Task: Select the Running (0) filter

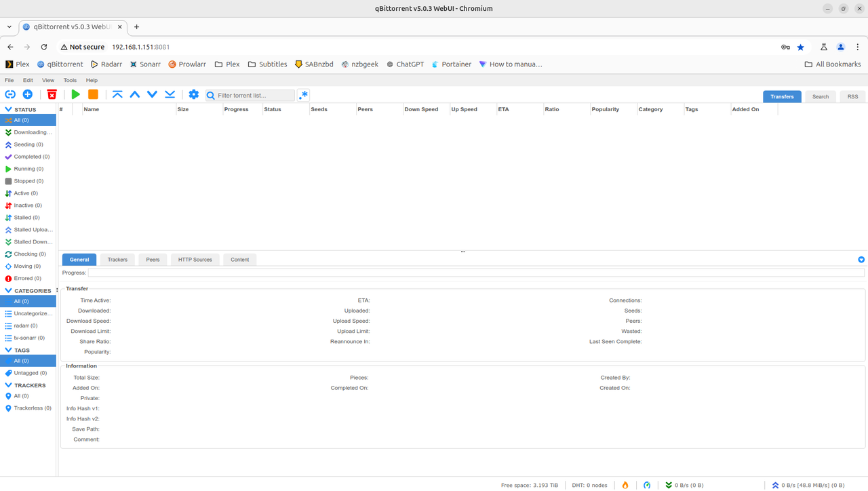Action: (x=28, y=169)
